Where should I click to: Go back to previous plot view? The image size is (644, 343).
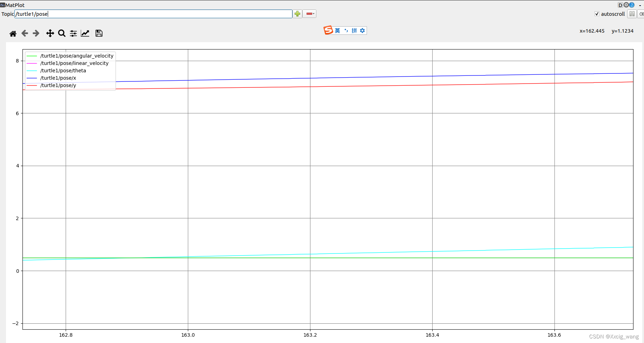[x=25, y=33]
